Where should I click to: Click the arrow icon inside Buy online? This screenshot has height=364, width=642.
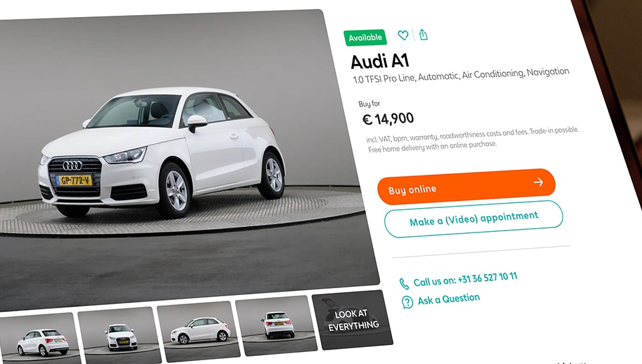tap(539, 182)
